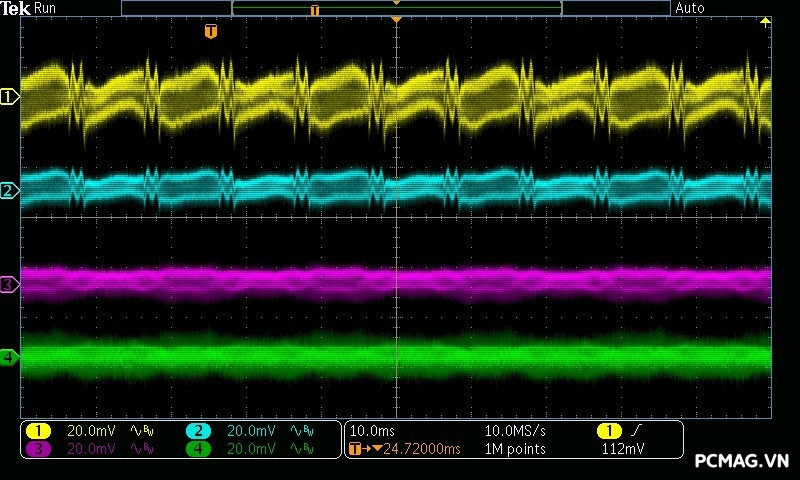Click the Auto trigger mode label
The image size is (800, 480).
point(690,8)
